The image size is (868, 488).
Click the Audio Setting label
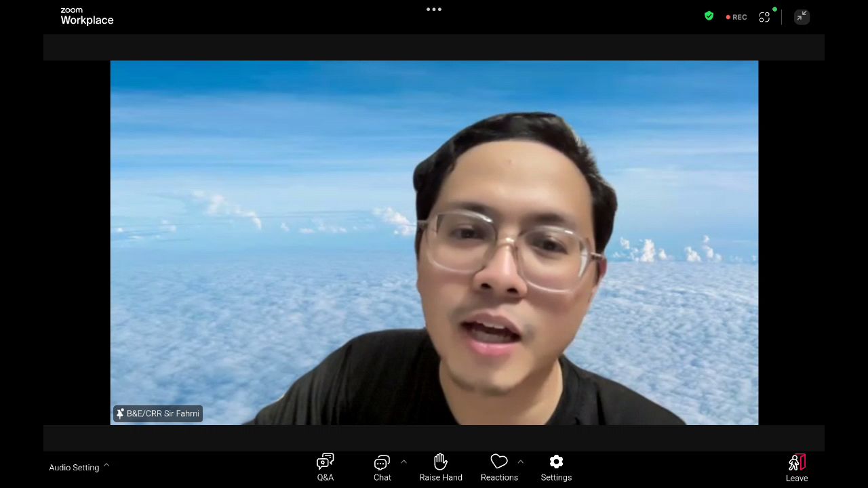point(74,468)
